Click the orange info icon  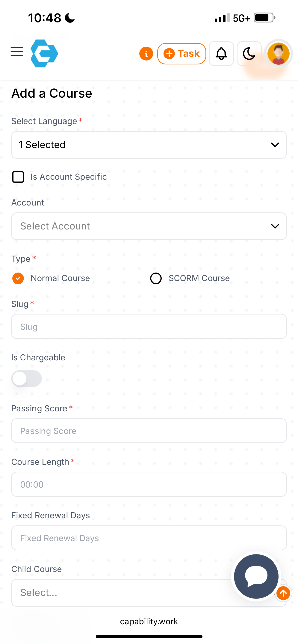(x=146, y=54)
